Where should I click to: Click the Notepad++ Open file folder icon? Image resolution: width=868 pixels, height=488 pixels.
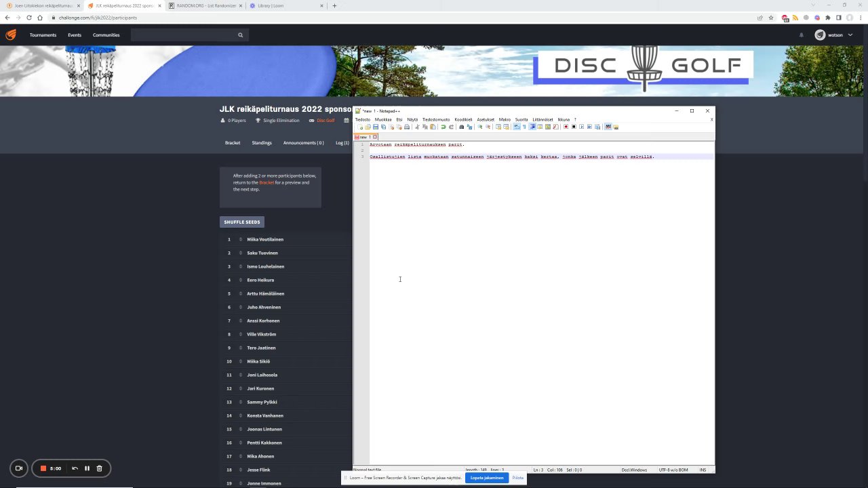[x=368, y=127]
